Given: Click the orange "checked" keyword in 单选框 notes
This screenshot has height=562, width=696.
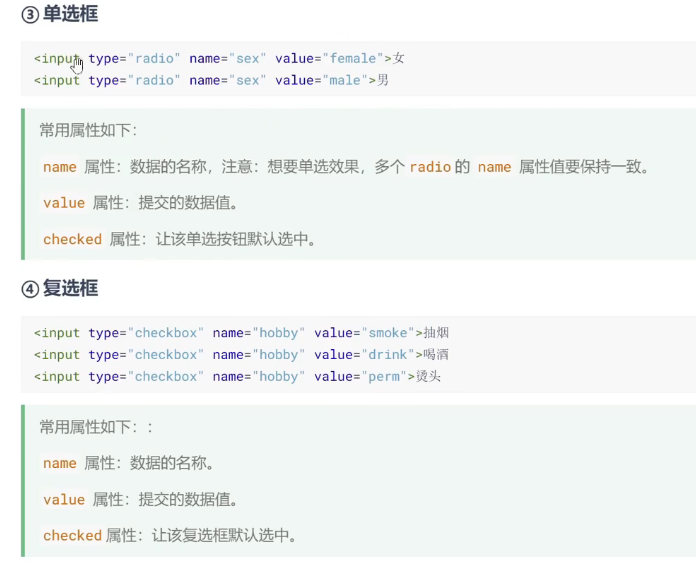Looking at the screenshot, I should pos(72,239).
